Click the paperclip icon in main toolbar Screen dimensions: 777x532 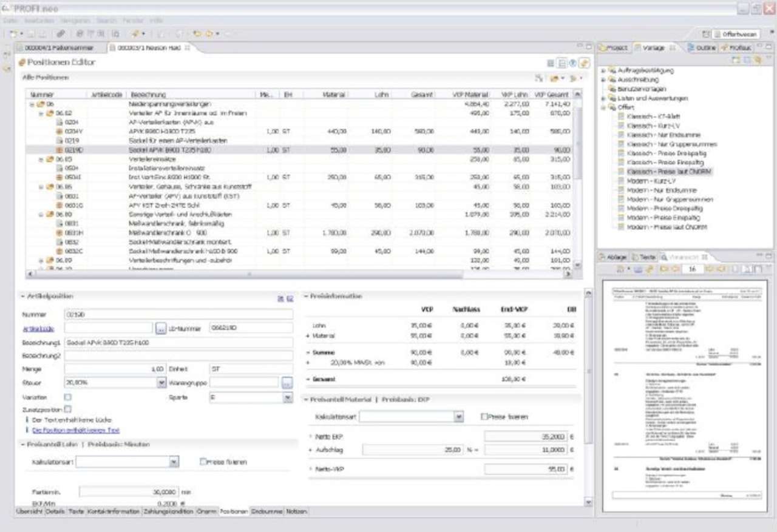click(61, 34)
